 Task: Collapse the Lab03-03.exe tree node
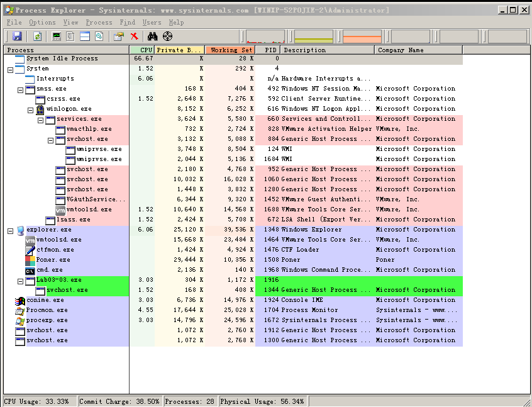click(20, 280)
